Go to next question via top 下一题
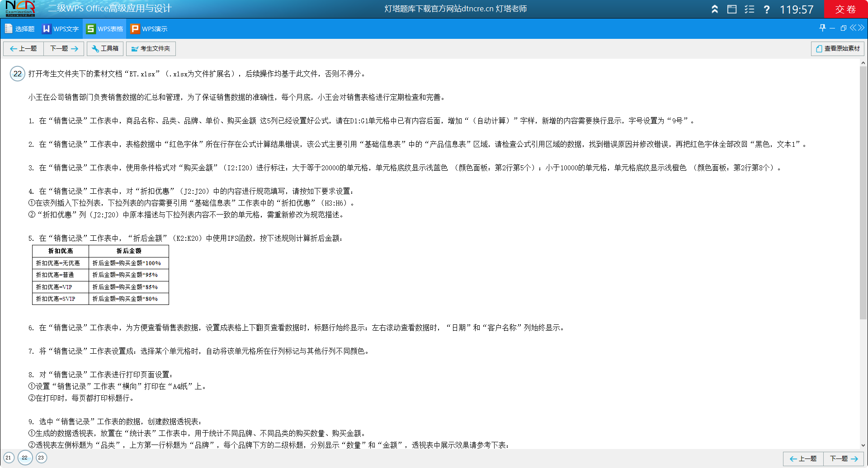Viewport: 868px width, 468px height. (x=64, y=49)
